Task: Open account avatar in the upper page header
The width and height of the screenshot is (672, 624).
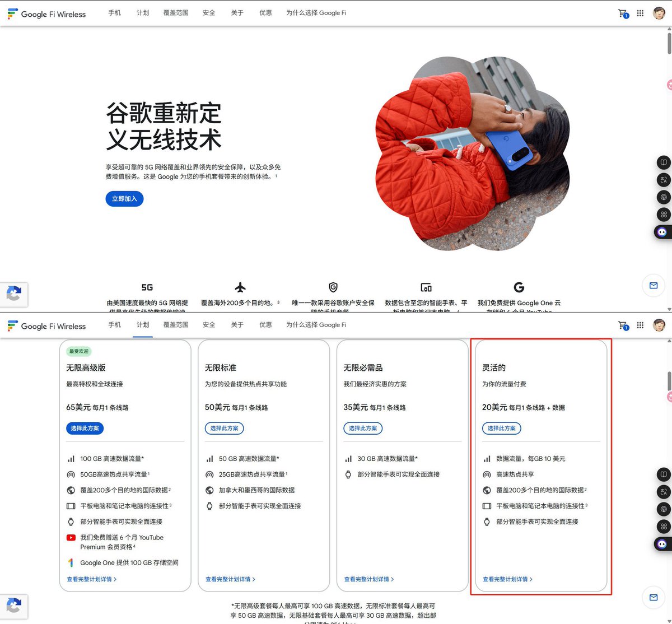Action: click(x=659, y=13)
